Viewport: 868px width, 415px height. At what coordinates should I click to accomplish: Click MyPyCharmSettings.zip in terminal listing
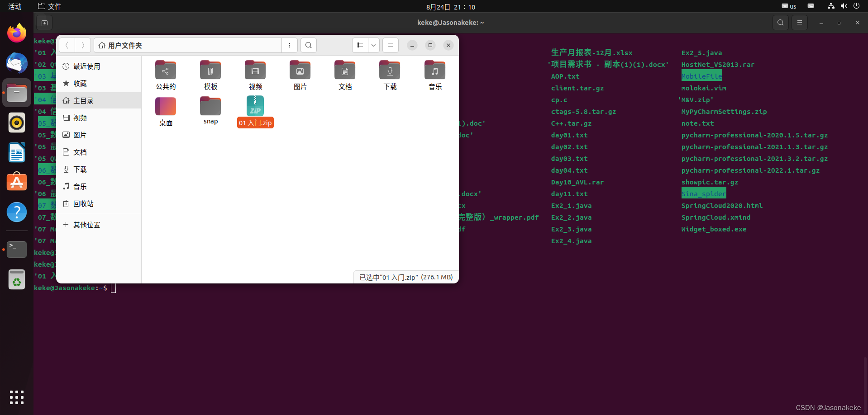tap(724, 112)
